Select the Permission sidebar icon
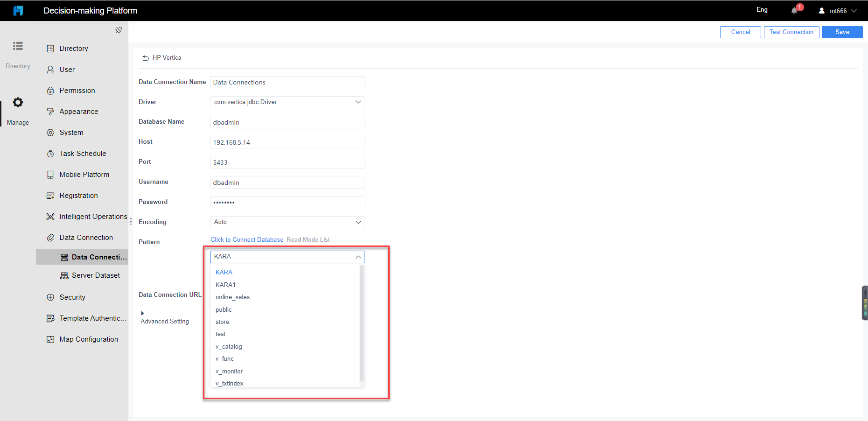The image size is (868, 421). tap(50, 90)
